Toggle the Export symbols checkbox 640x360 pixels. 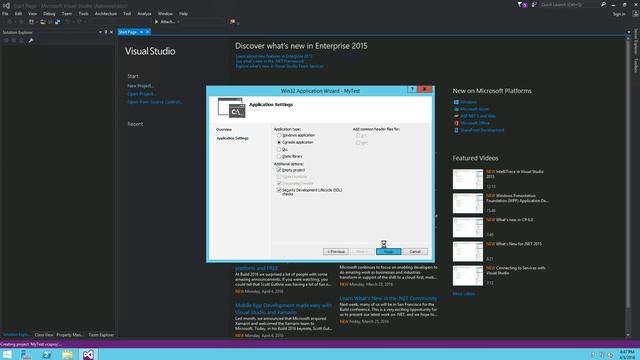point(279,177)
